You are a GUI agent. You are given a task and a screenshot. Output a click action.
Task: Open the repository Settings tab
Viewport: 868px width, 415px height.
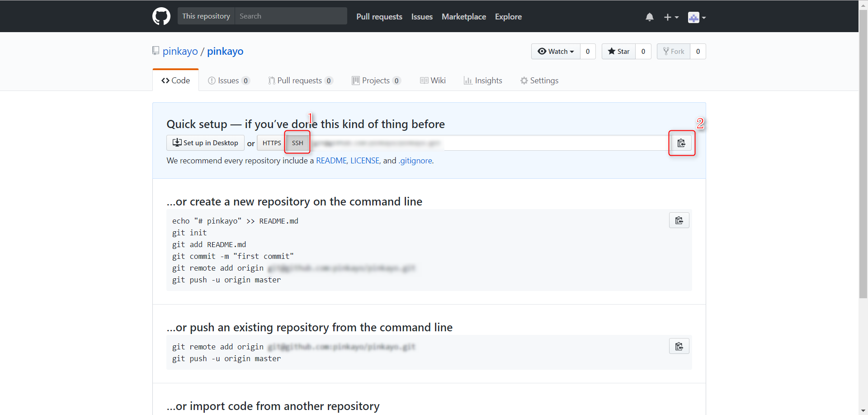point(539,81)
